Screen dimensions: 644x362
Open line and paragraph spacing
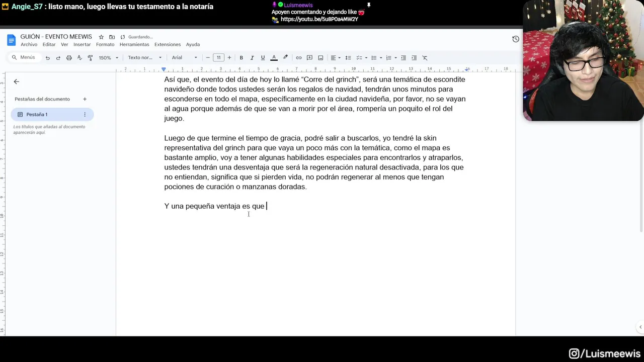(348, 58)
